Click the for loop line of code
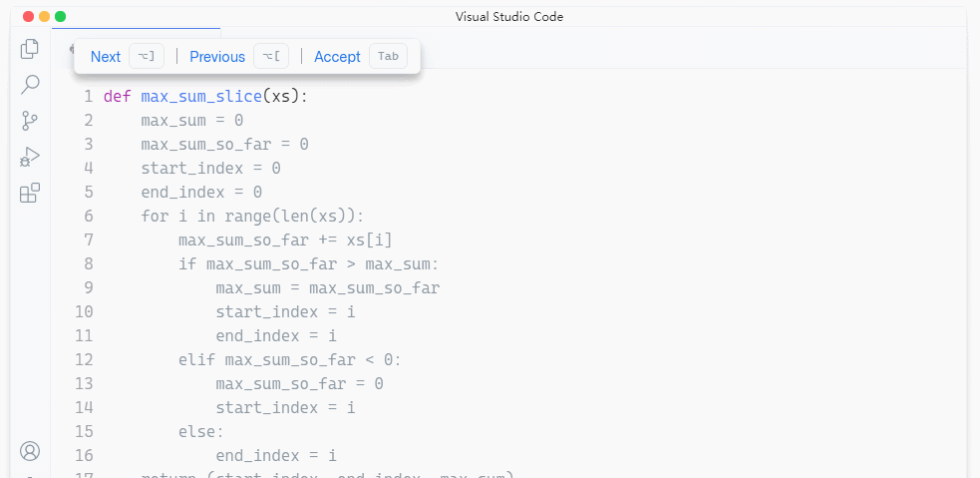The height and width of the screenshot is (478, 980). point(253,217)
